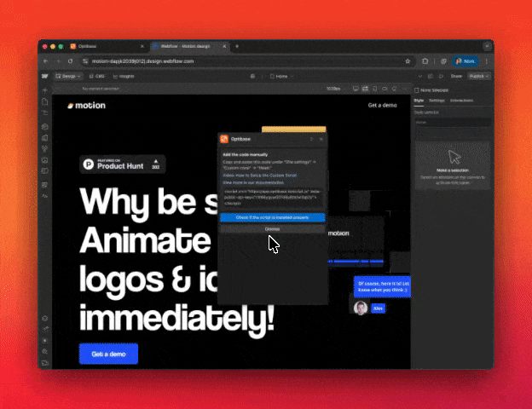Click the Dismiss button in the dialog
This screenshot has height=409, width=532.
[272, 229]
